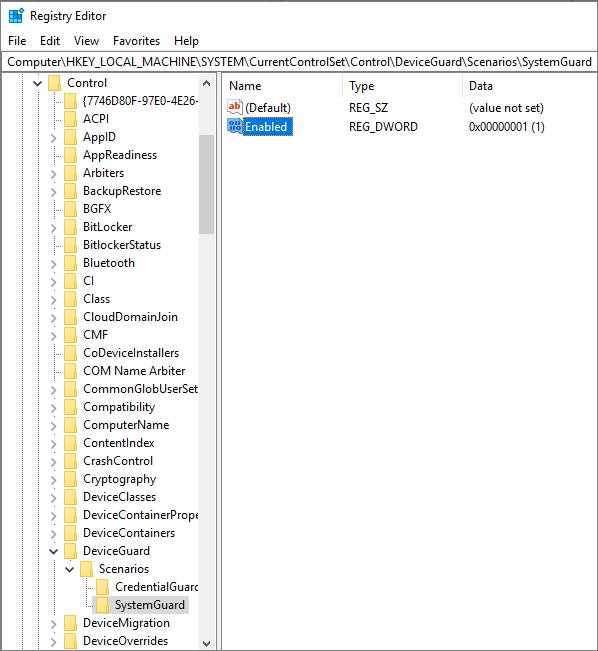Click the DeviceGuard folder icon

click(70, 551)
